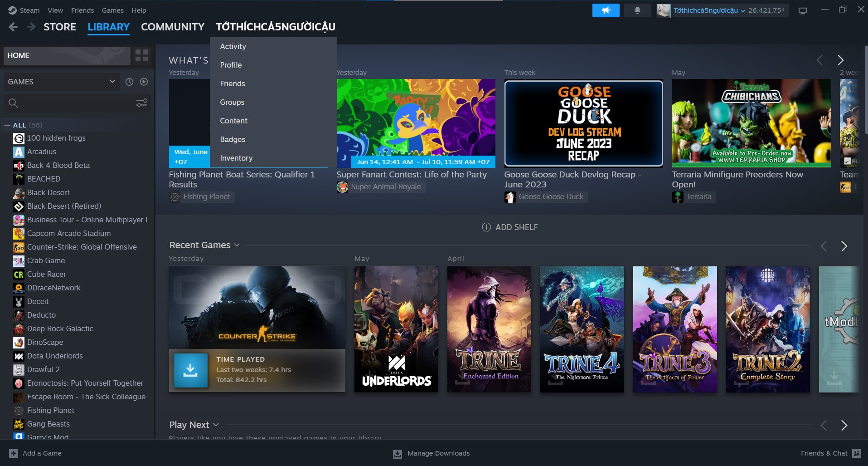This screenshot has width=868, height=466.
Task: Go to the COMMUNITY tab
Action: tap(173, 27)
